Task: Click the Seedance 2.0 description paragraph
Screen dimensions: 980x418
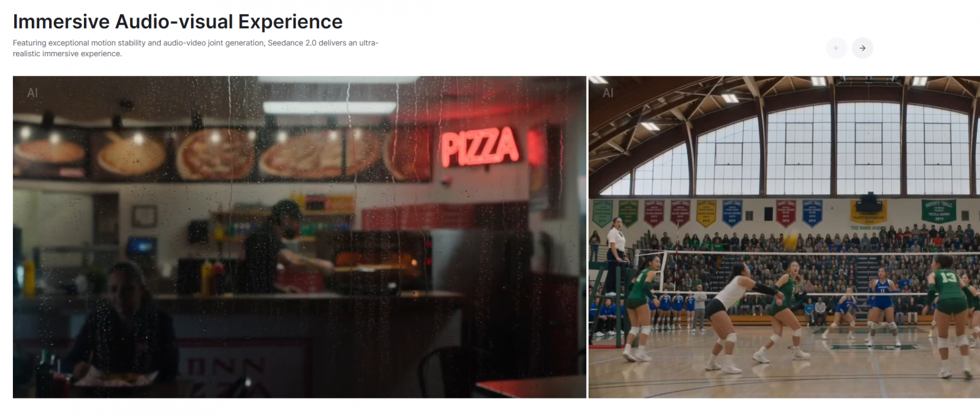Action: click(x=196, y=48)
